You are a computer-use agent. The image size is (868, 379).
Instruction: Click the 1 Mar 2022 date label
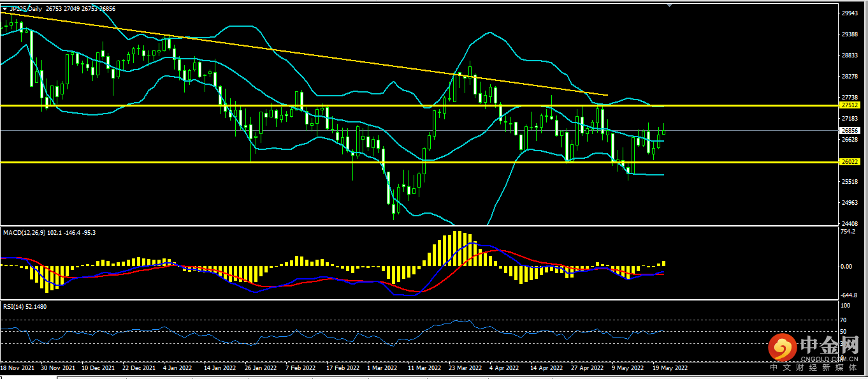pos(382,368)
